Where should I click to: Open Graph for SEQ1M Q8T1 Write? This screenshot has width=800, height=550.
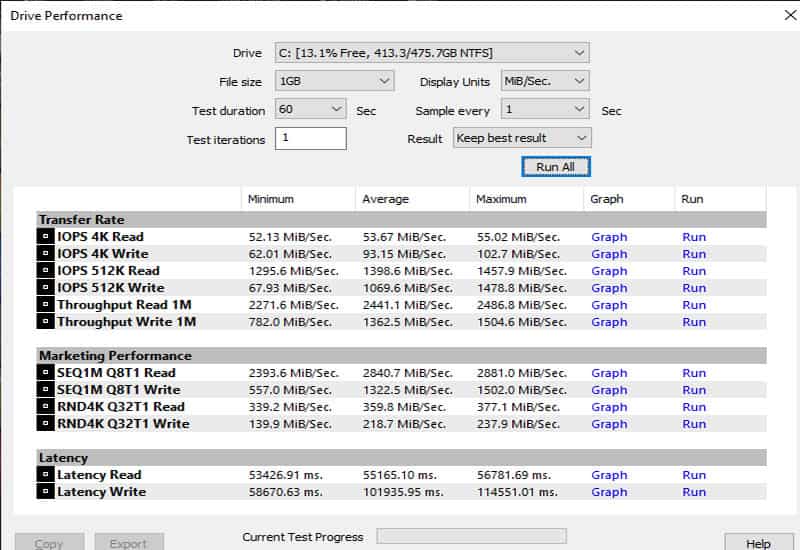click(609, 390)
